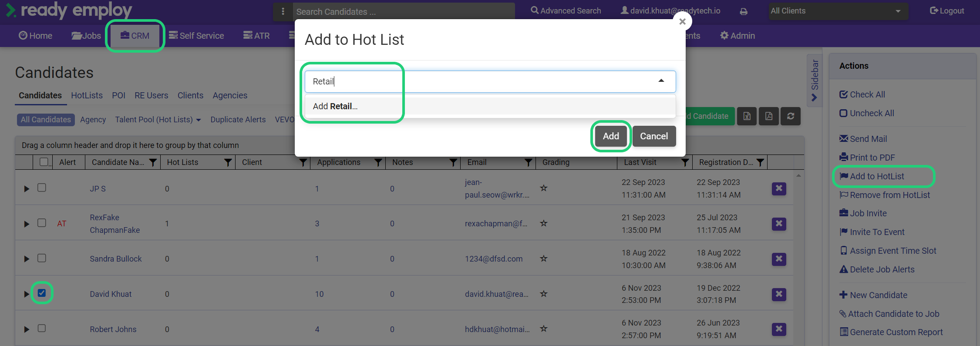
Task: Open the CRM menu
Action: pos(135,36)
